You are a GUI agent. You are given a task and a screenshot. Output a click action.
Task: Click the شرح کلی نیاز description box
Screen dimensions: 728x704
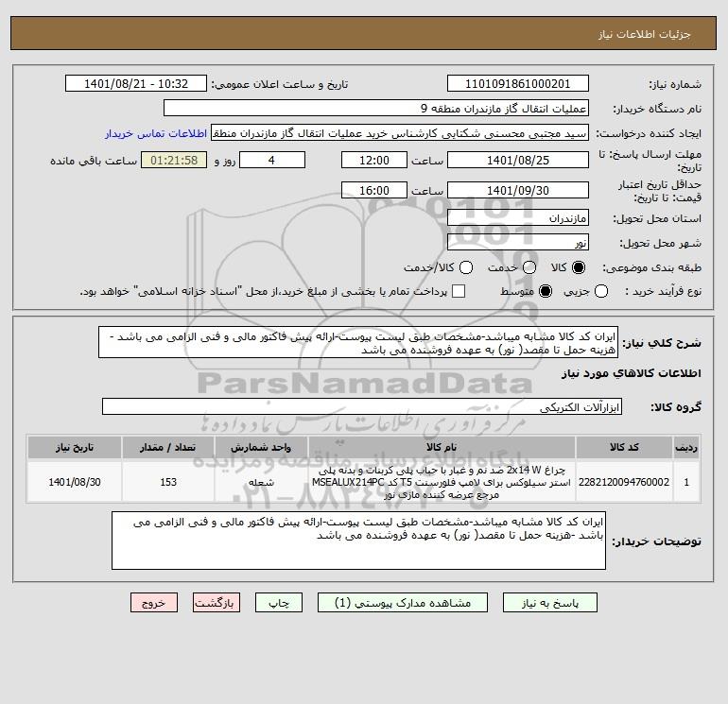tap(358, 342)
